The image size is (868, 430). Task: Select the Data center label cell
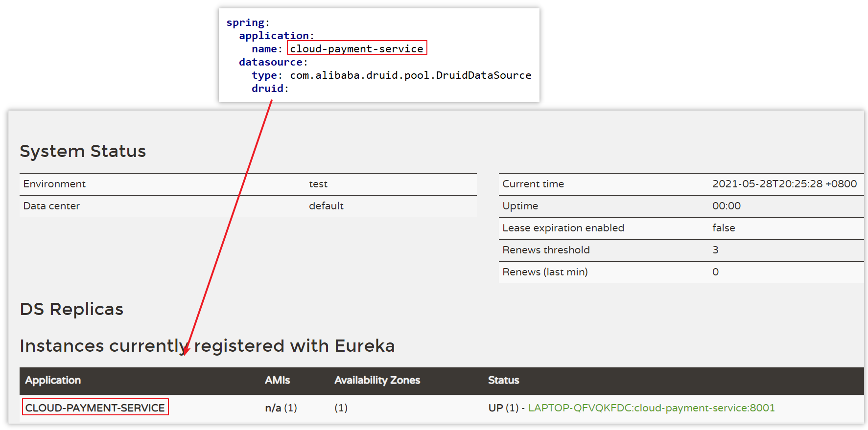click(x=51, y=206)
